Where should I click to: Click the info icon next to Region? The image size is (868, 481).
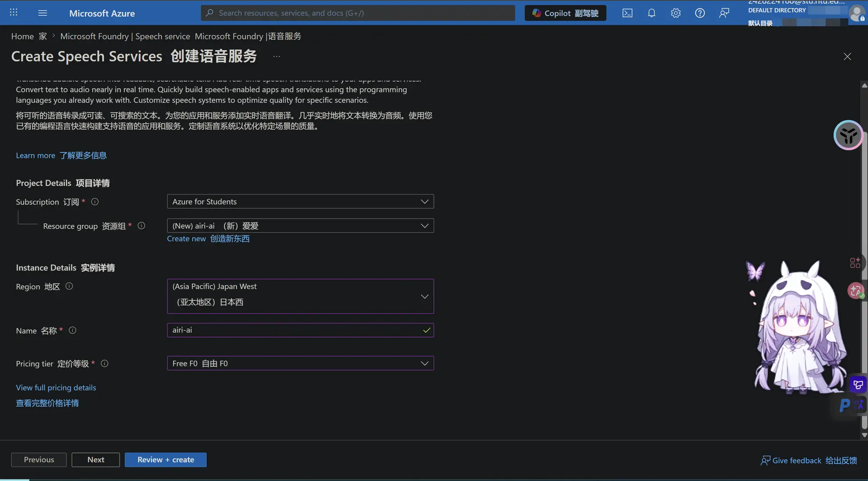point(69,286)
